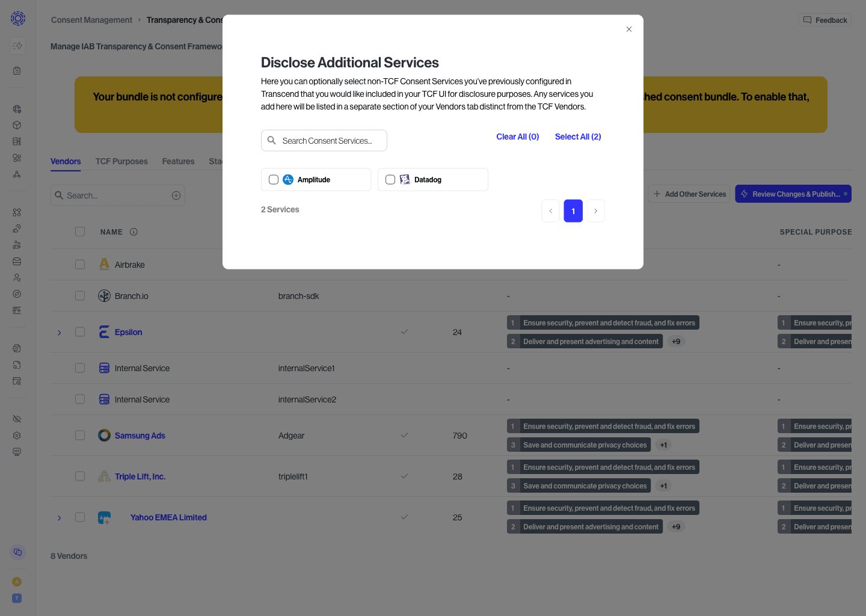
Task: Check the Amplitude service checkbox
Action: [274, 179]
